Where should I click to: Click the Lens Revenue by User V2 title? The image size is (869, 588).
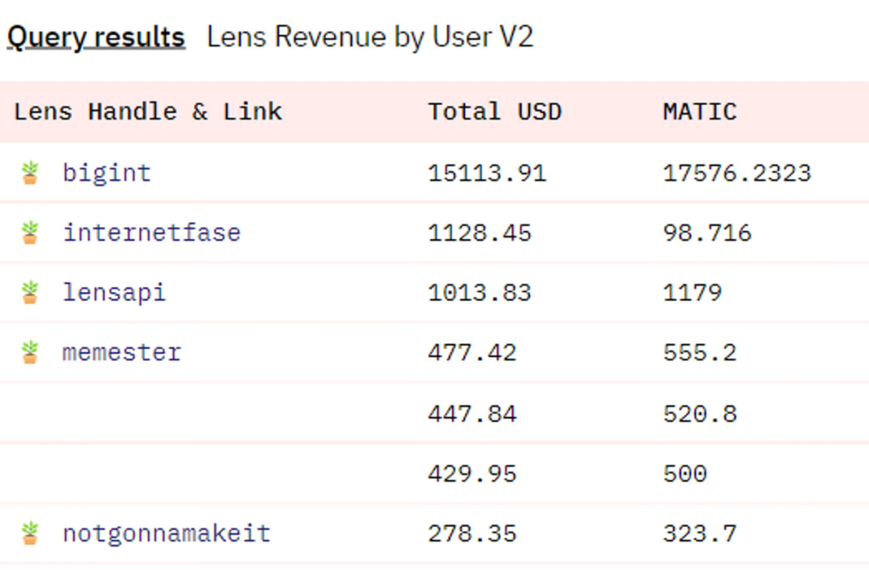[369, 37]
